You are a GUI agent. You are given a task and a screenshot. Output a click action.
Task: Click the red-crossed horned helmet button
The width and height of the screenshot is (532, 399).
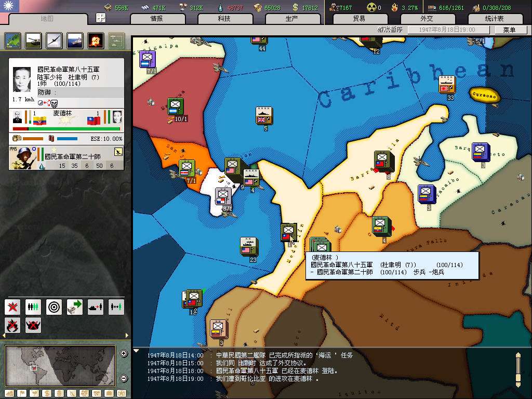point(33,325)
